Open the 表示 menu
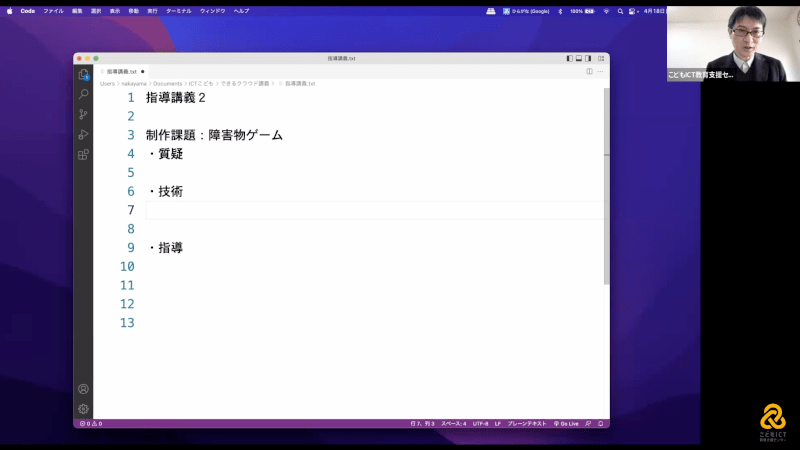This screenshot has height=450, width=800. click(x=115, y=11)
